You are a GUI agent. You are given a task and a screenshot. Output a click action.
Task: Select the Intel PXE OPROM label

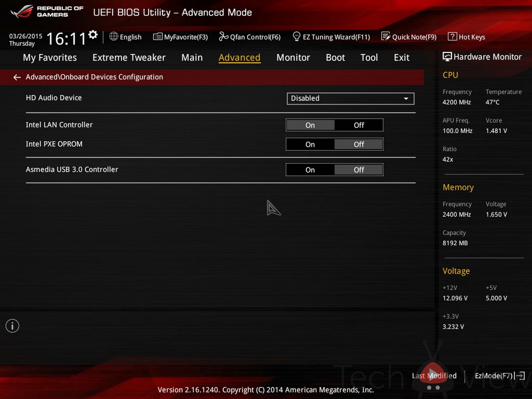click(54, 144)
